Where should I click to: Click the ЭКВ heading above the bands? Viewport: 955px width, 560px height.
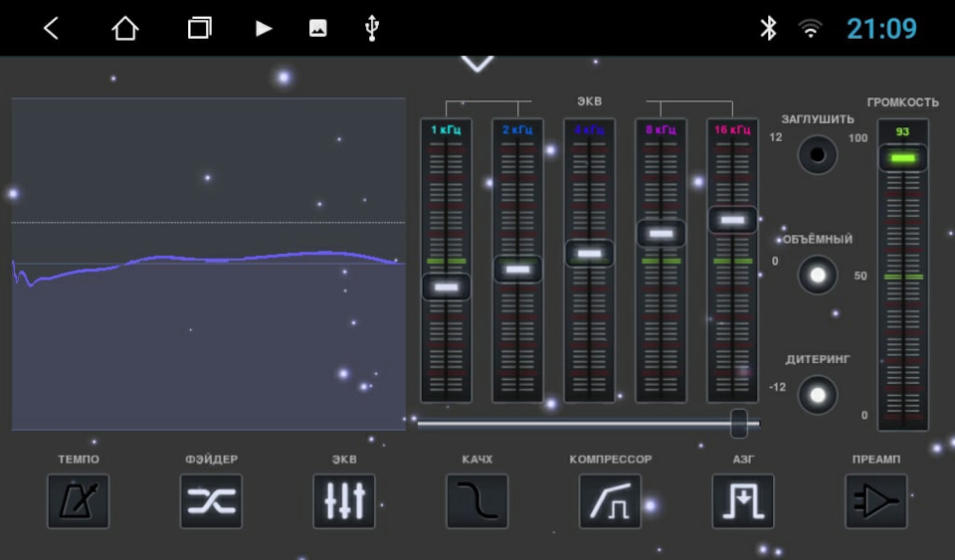589,101
